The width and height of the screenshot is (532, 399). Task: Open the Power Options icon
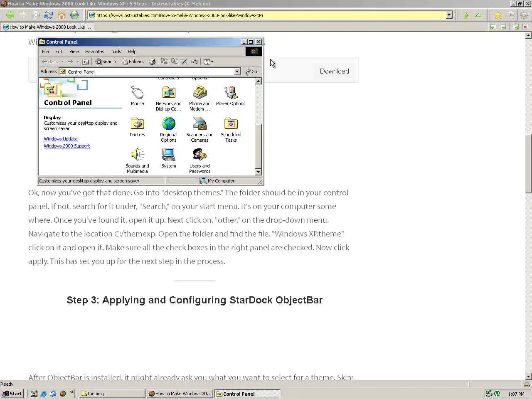pos(231,96)
